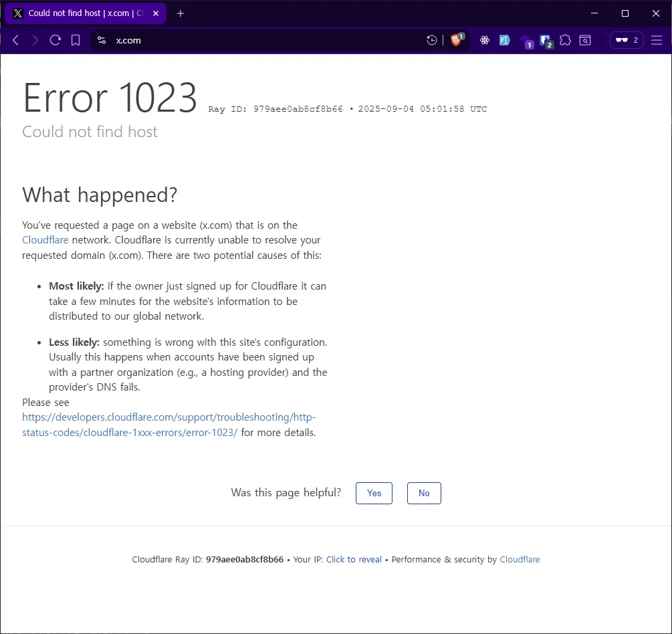Reload the x.com page
This screenshot has width=672, height=634.
coord(55,40)
